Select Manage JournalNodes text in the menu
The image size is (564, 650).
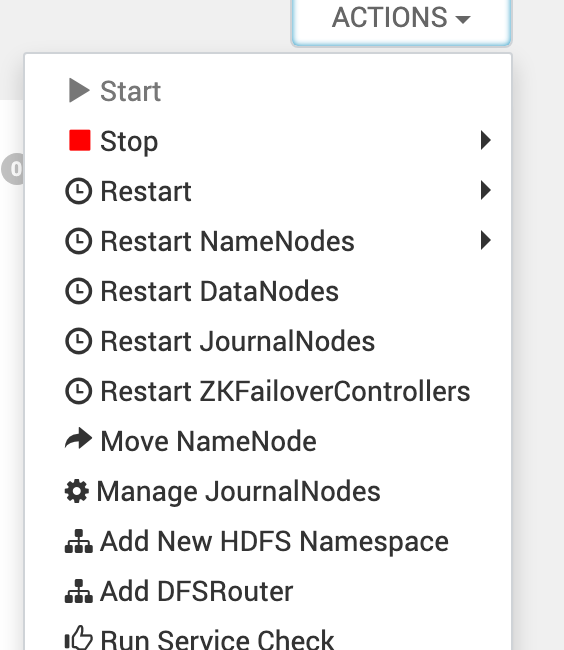tap(238, 492)
